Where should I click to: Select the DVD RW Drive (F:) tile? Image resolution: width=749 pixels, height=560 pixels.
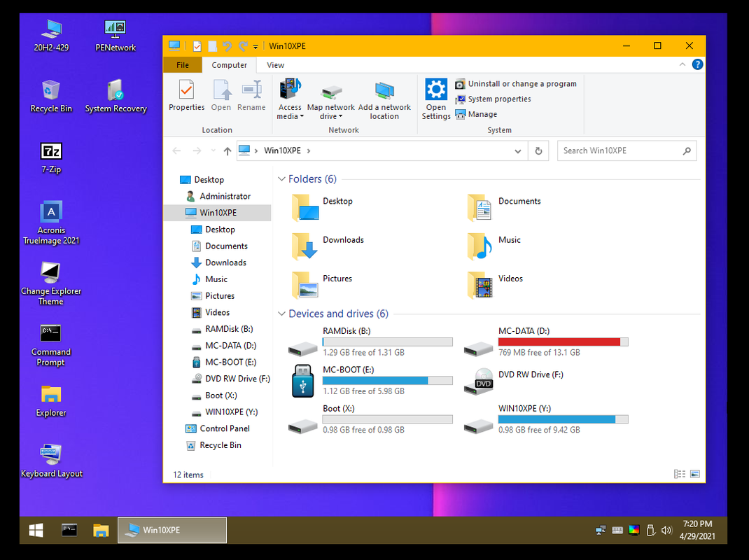tap(514, 381)
